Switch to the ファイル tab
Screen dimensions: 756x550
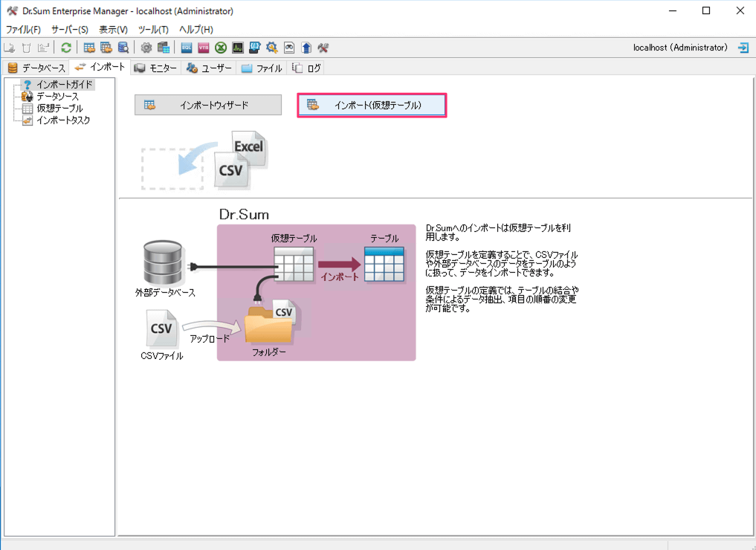click(x=262, y=68)
